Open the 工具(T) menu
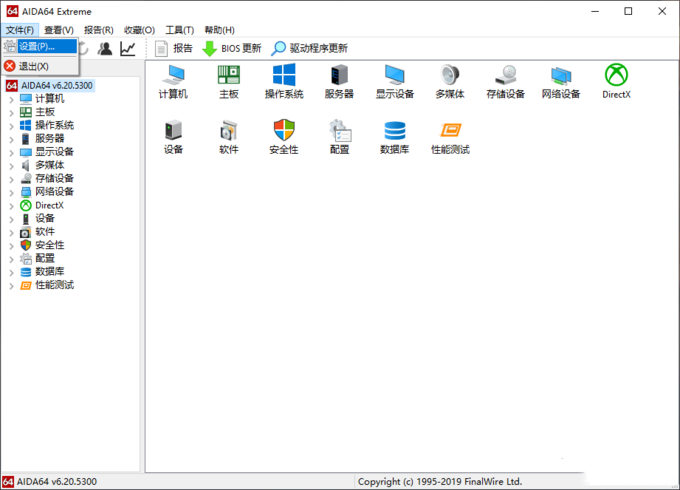The image size is (680, 490). pyautogui.click(x=180, y=30)
